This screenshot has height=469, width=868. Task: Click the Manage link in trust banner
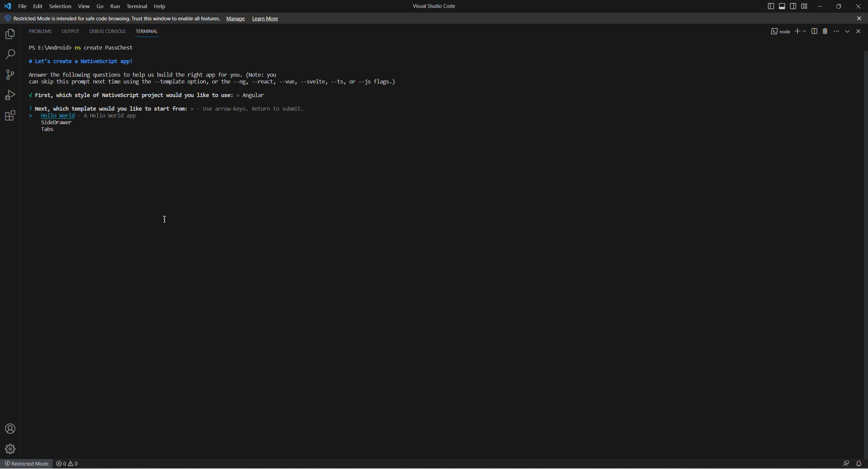coord(235,19)
